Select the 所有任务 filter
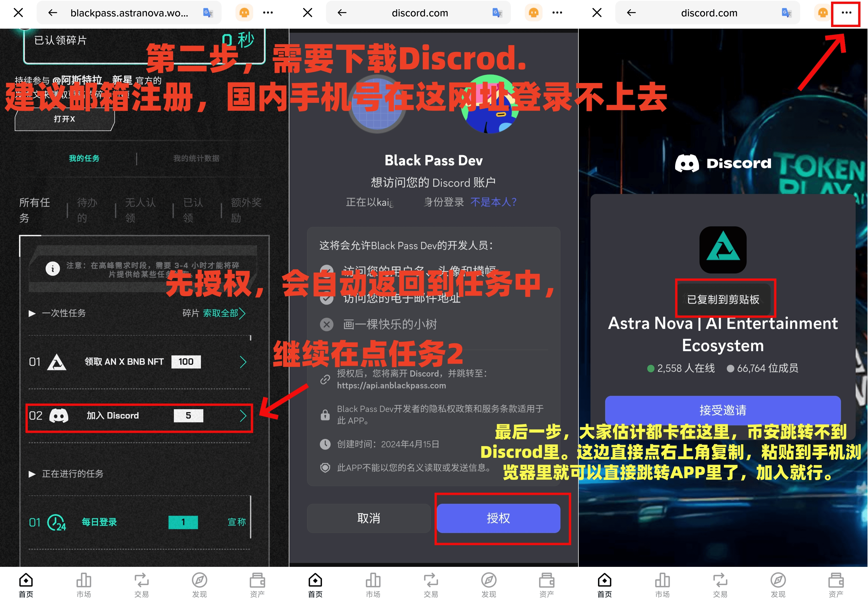 (x=34, y=210)
